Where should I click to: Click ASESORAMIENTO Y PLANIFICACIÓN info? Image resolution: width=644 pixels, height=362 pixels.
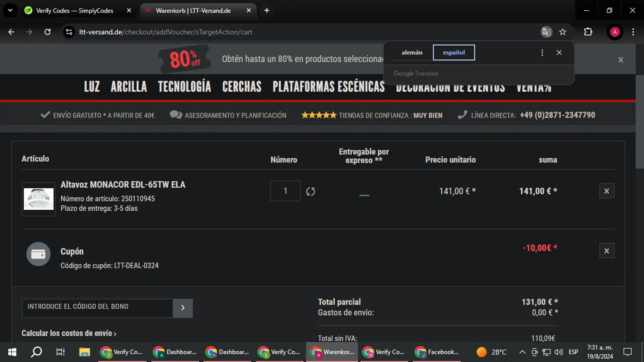coord(228,115)
